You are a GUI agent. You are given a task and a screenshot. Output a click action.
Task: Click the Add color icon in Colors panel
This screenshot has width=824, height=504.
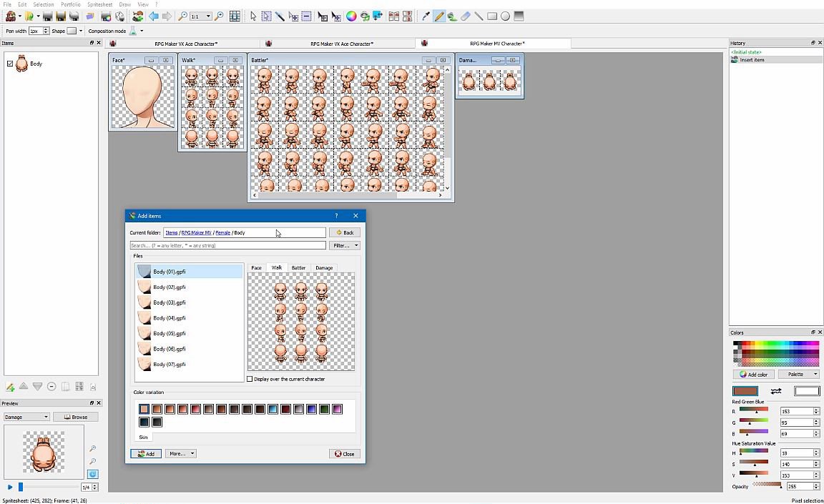click(745, 374)
